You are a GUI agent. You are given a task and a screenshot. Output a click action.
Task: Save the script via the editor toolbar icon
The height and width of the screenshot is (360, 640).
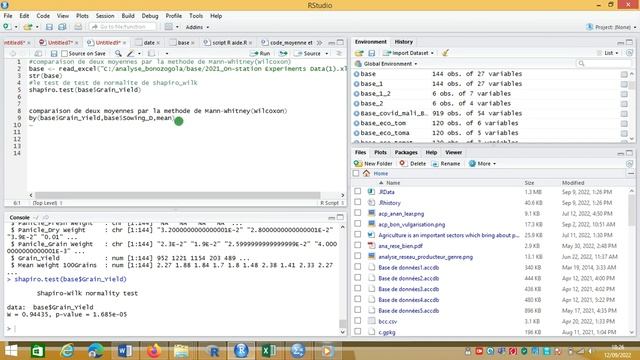click(x=53, y=53)
